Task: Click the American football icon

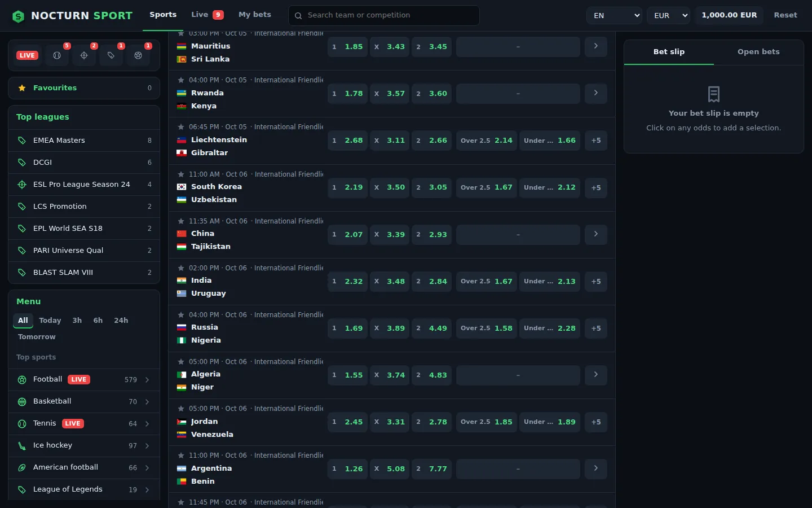Action: coord(22,468)
